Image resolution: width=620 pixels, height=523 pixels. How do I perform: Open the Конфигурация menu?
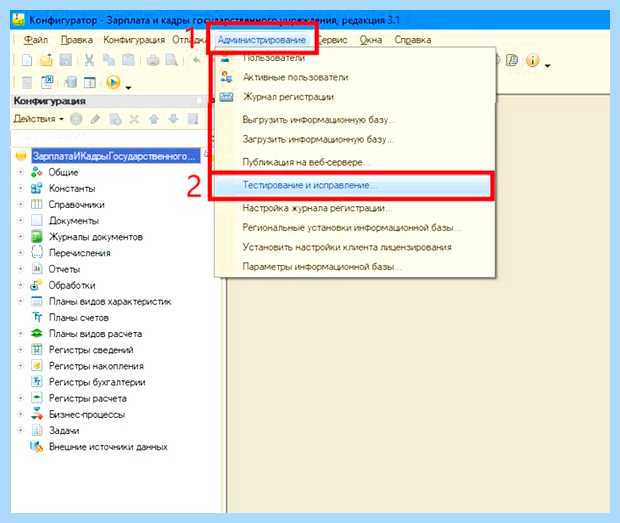click(x=134, y=40)
